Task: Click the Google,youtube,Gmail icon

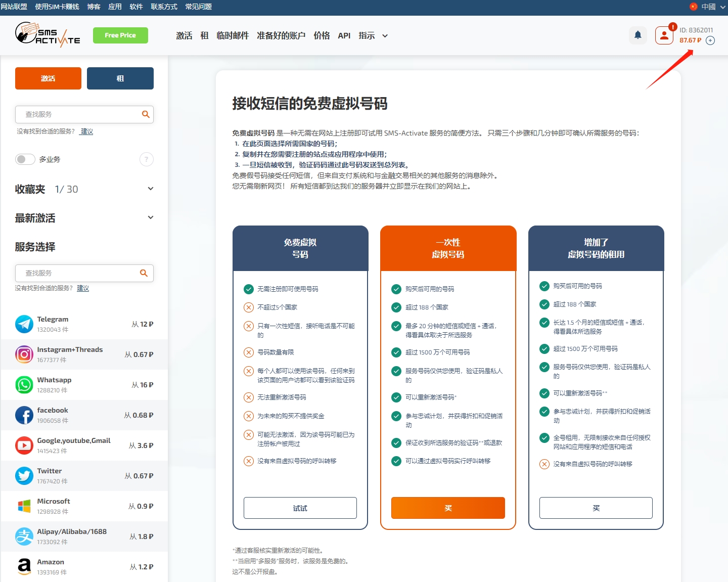Action: pos(24,445)
